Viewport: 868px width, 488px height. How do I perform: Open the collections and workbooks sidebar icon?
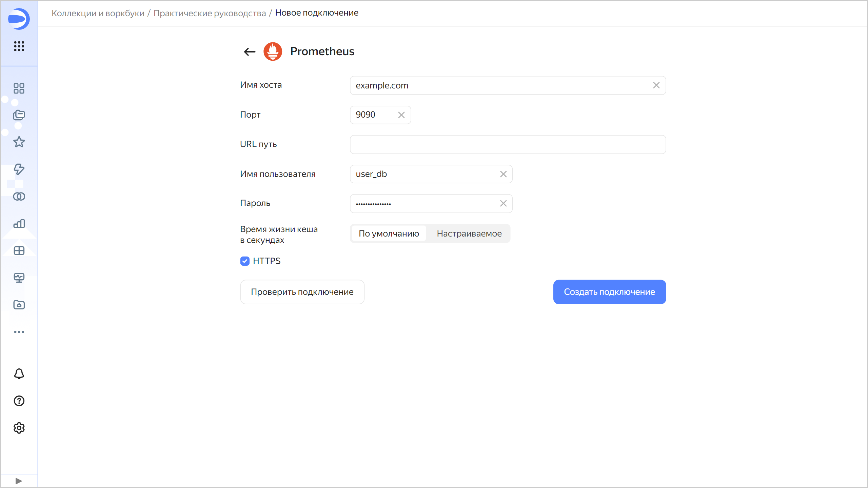point(19,115)
